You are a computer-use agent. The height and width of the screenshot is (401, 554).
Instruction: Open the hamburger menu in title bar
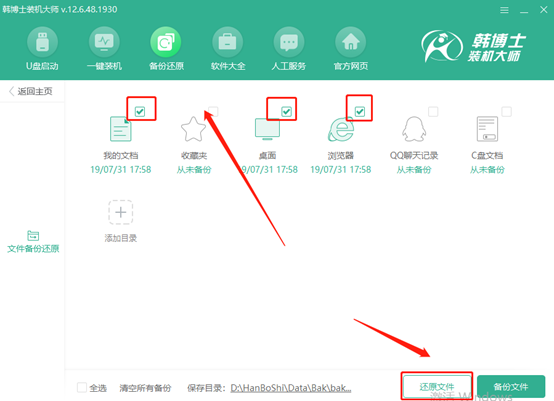click(x=505, y=10)
